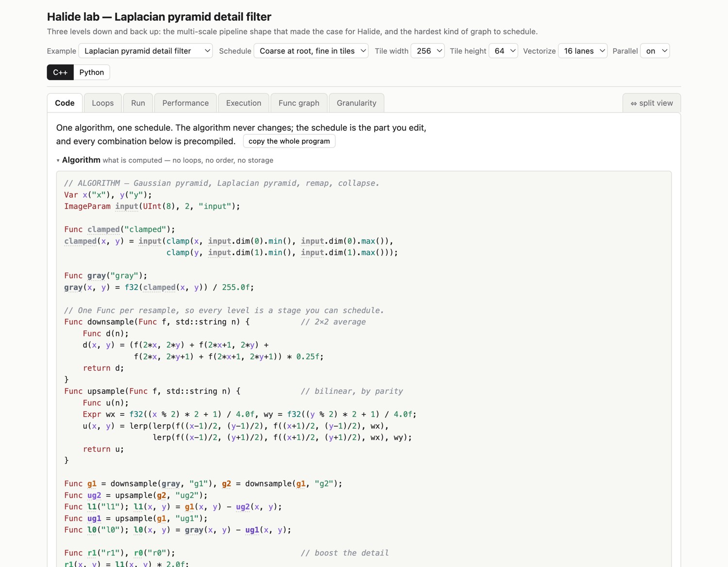728x567 pixels.
Task: Switch to the Loops tab
Action: point(103,103)
